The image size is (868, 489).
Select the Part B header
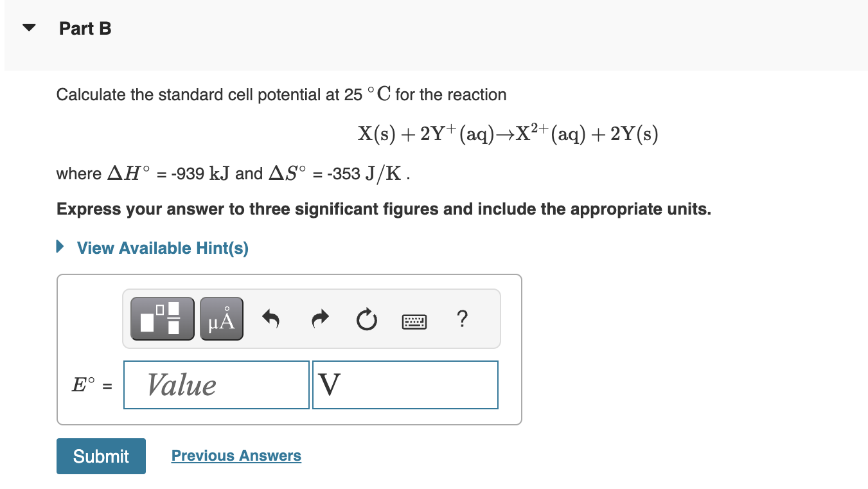(x=85, y=28)
